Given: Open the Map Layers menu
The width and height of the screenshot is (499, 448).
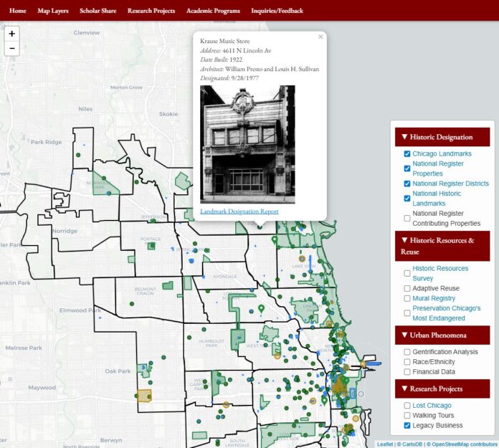Looking at the screenshot, I should point(53,11).
